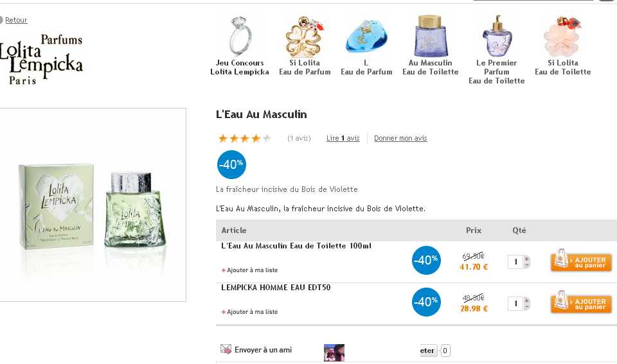This screenshot has width=617, height=364.
Task: Select the blue L Eau de Parfum bottle
Action: pyautogui.click(x=366, y=37)
